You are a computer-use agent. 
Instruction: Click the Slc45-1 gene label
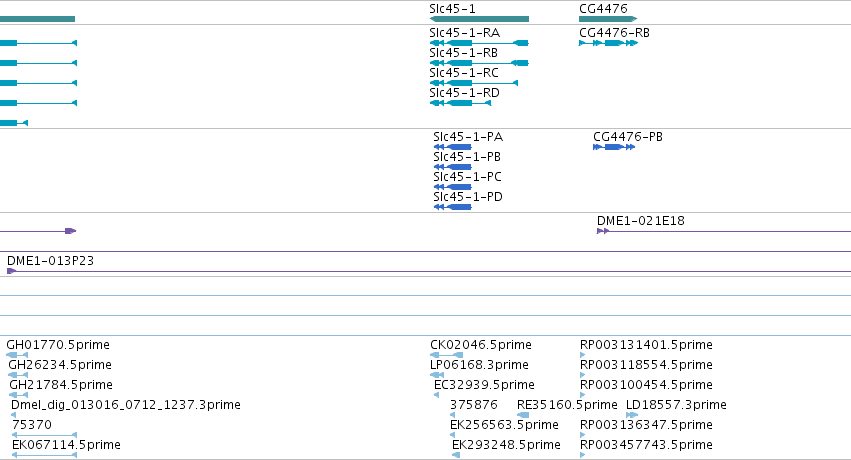(452, 9)
